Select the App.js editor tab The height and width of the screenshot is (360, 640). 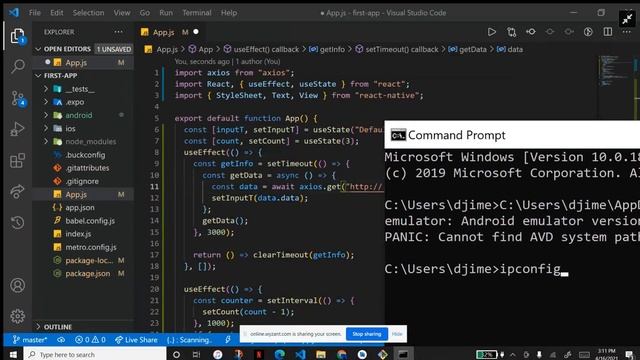169,32
